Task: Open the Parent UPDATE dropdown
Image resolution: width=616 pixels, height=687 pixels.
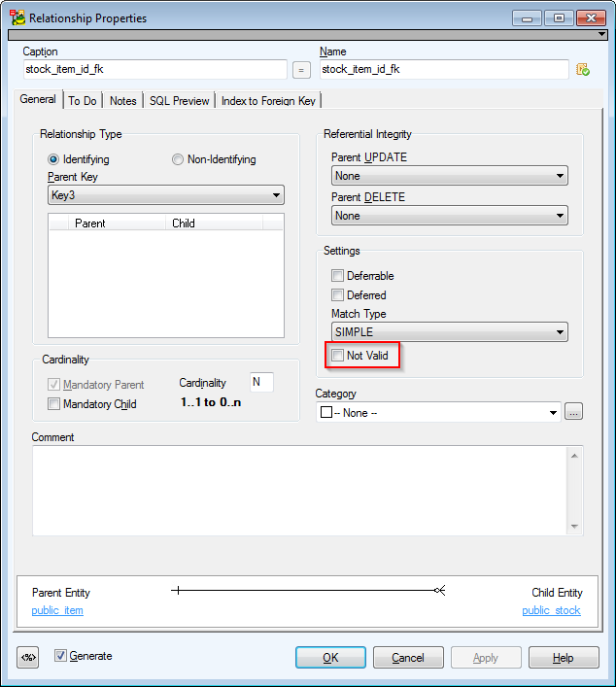Action: click(x=450, y=176)
